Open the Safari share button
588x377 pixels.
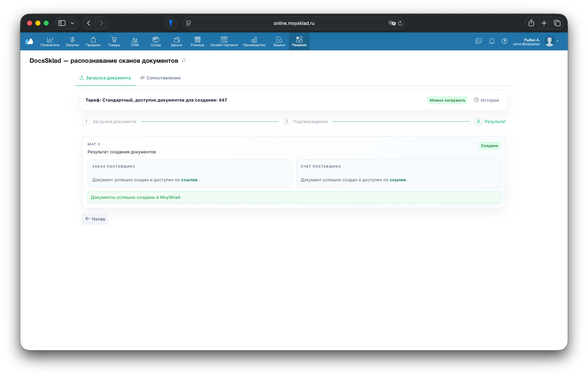click(x=531, y=23)
